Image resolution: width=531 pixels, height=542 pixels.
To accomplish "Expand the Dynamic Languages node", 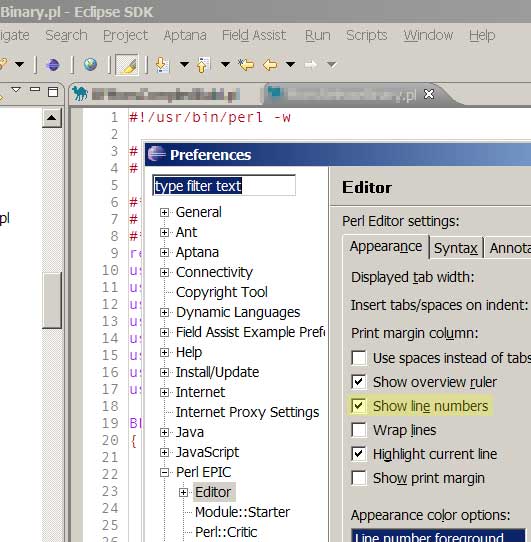I will coord(165,312).
